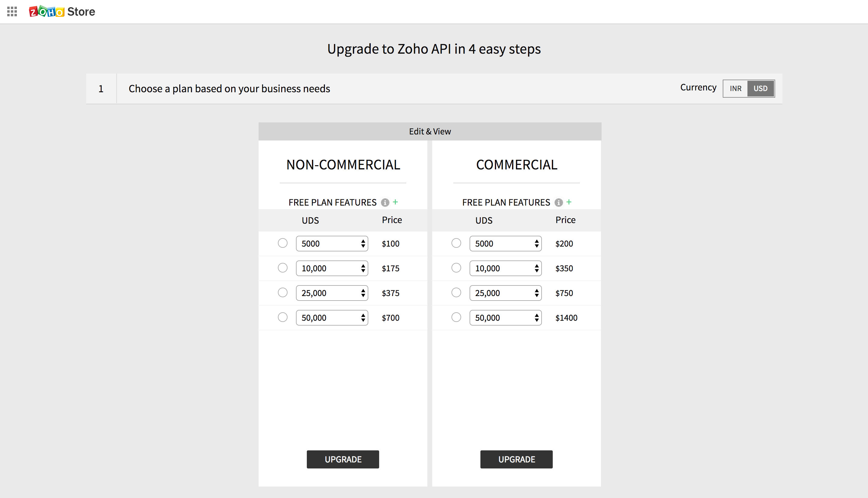Viewport: 868px width, 498px height.
Task: Click the Edit & View header tab
Action: 430,132
